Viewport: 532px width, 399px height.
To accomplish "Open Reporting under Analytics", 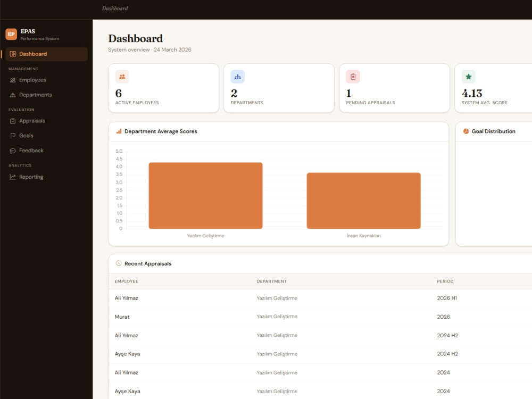I will 46,177.
